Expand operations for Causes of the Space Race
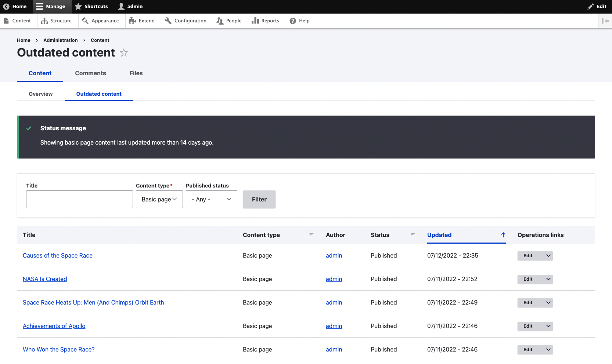This screenshot has width=612, height=364. (x=548, y=256)
